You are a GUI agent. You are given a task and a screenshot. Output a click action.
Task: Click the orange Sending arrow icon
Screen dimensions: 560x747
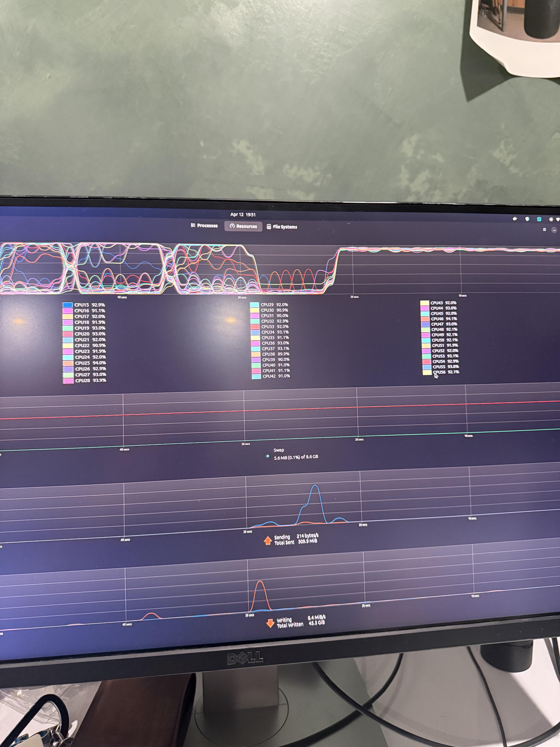point(268,541)
